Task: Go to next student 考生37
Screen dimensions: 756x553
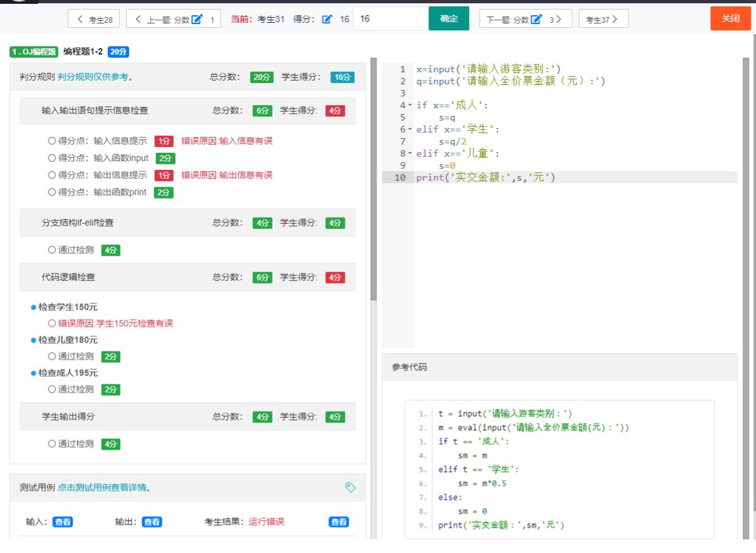Action: 603,19
